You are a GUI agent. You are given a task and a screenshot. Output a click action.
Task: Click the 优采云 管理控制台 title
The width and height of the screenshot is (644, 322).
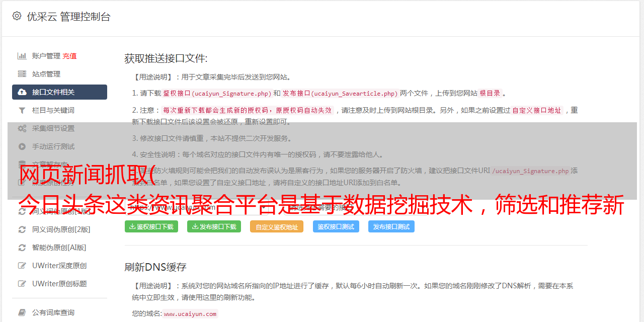click(68, 17)
